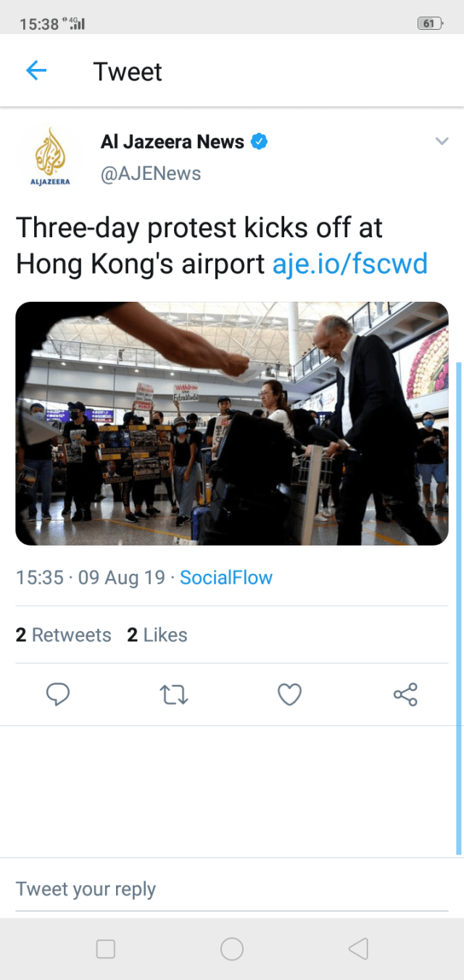Retweet using the retweet arrows icon
The height and width of the screenshot is (980, 464).
174,695
